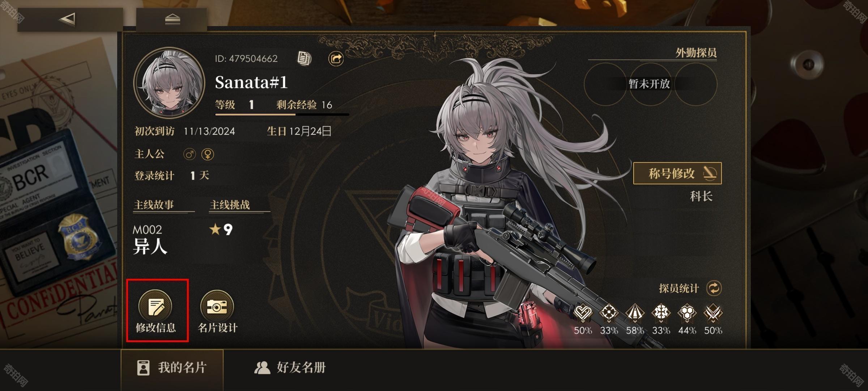Click the heart stat icon showing 50%

click(583, 313)
